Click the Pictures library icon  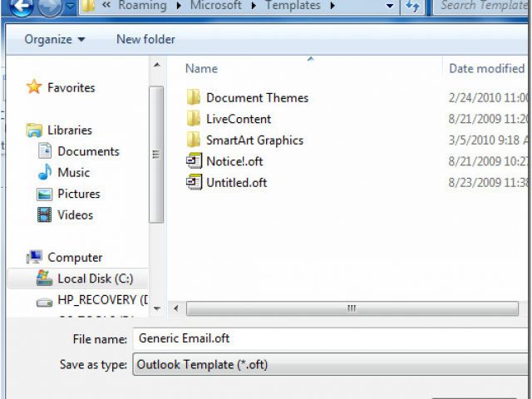coord(44,194)
